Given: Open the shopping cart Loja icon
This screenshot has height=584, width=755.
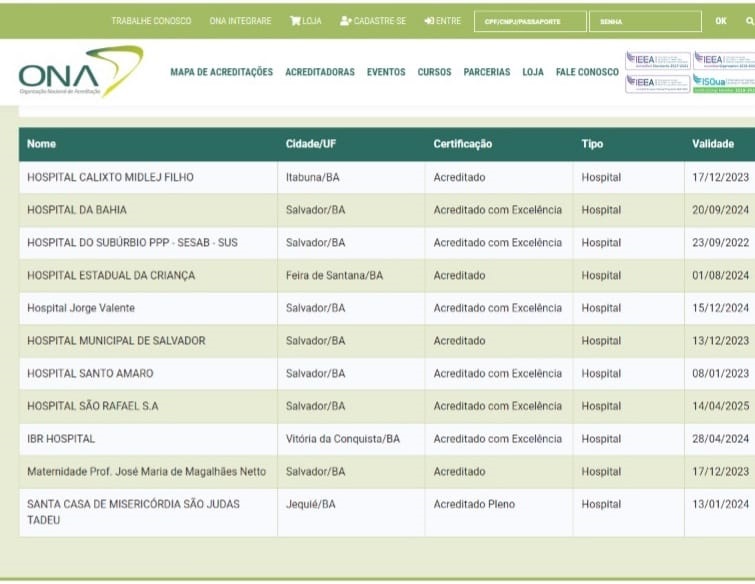Looking at the screenshot, I should point(295,21).
